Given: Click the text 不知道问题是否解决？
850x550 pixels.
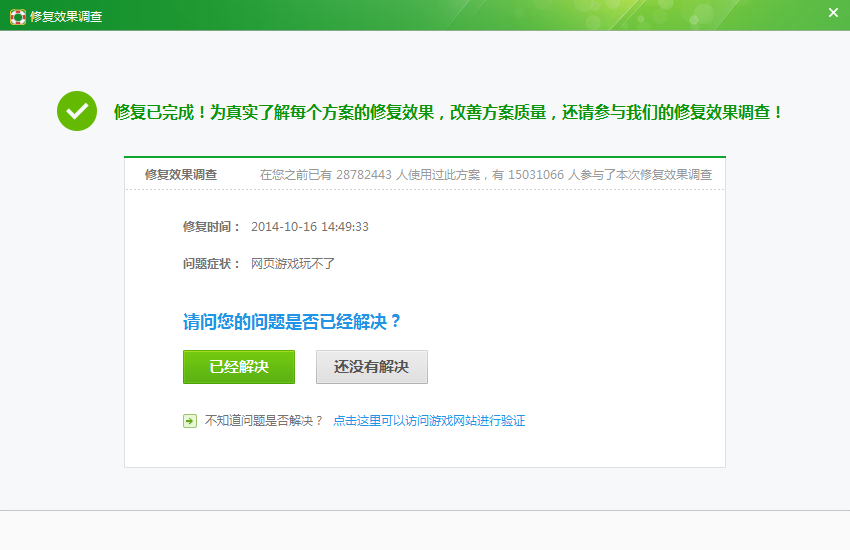Looking at the screenshot, I should [x=264, y=421].
